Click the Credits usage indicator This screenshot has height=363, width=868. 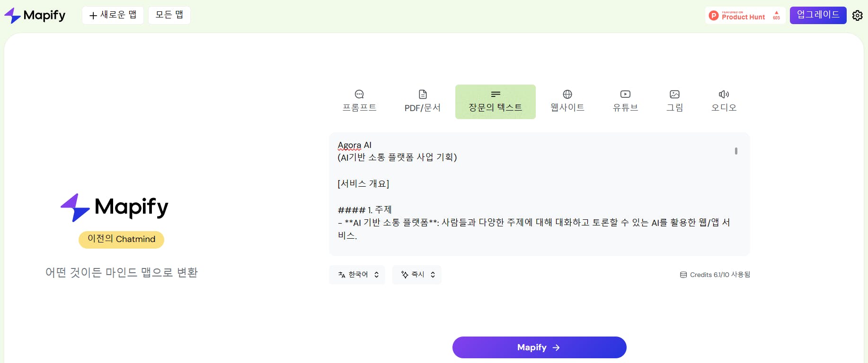coord(715,275)
